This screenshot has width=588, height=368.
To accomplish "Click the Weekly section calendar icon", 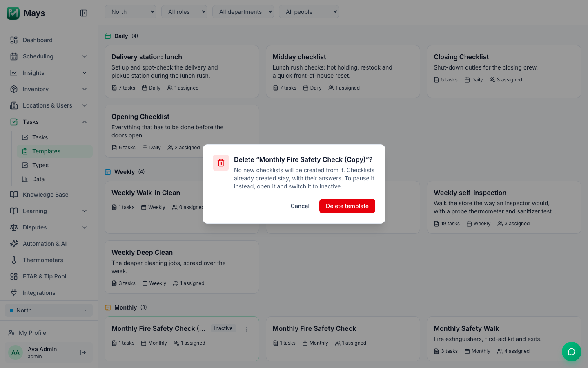I will point(108,172).
